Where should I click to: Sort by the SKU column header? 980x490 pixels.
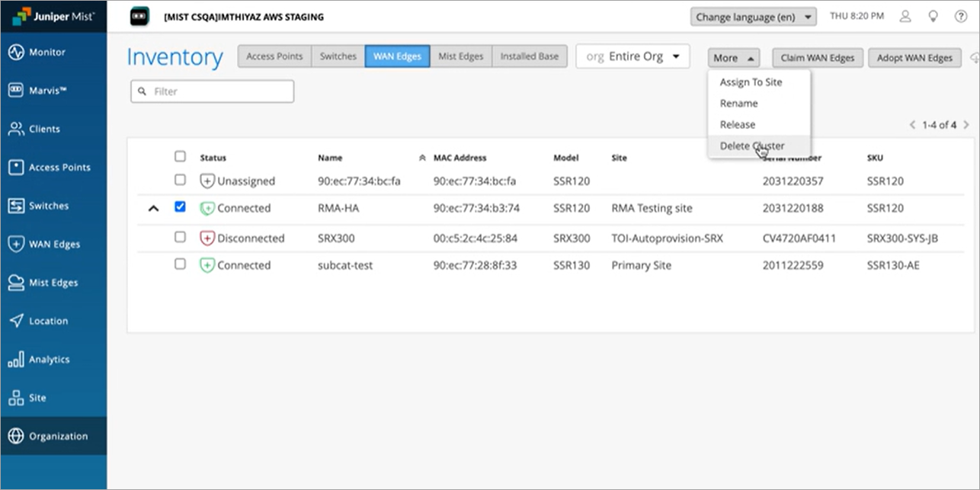click(x=876, y=158)
